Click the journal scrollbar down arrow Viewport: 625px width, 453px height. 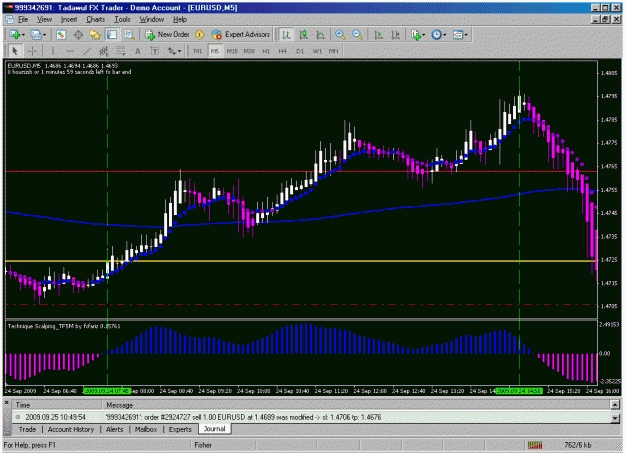(x=615, y=418)
